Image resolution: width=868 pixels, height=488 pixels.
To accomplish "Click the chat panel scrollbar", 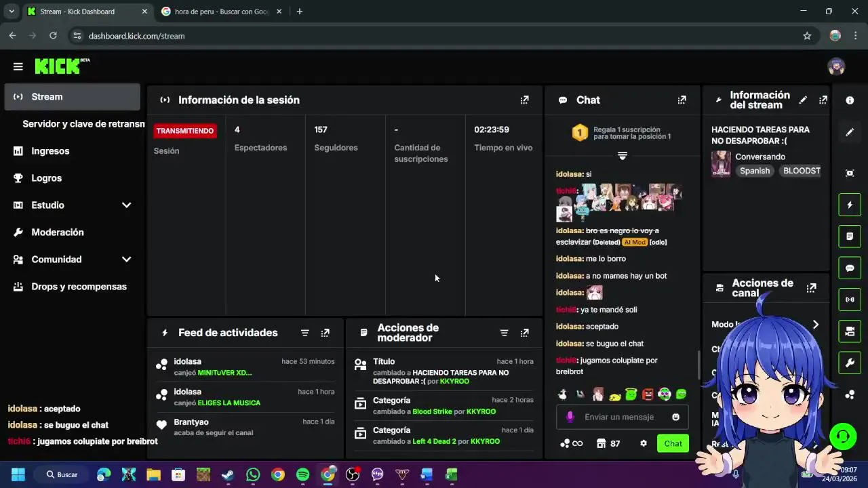I will tap(699, 365).
